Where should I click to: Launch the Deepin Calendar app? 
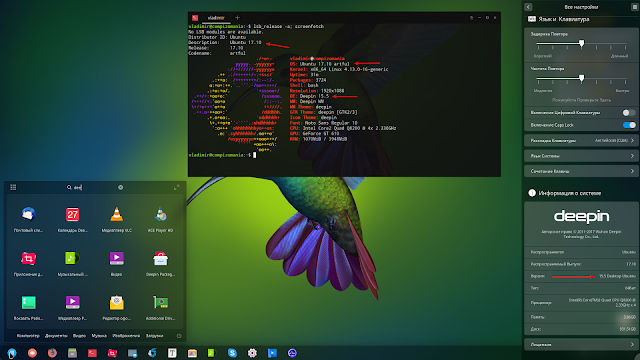pyautogui.click(x=72, y=218)
